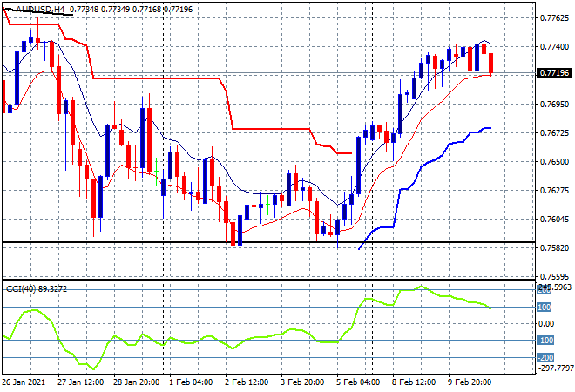Click the 5 Feb 04:00 time label
The width and height of the screenshot is (575, 392).
358,382
